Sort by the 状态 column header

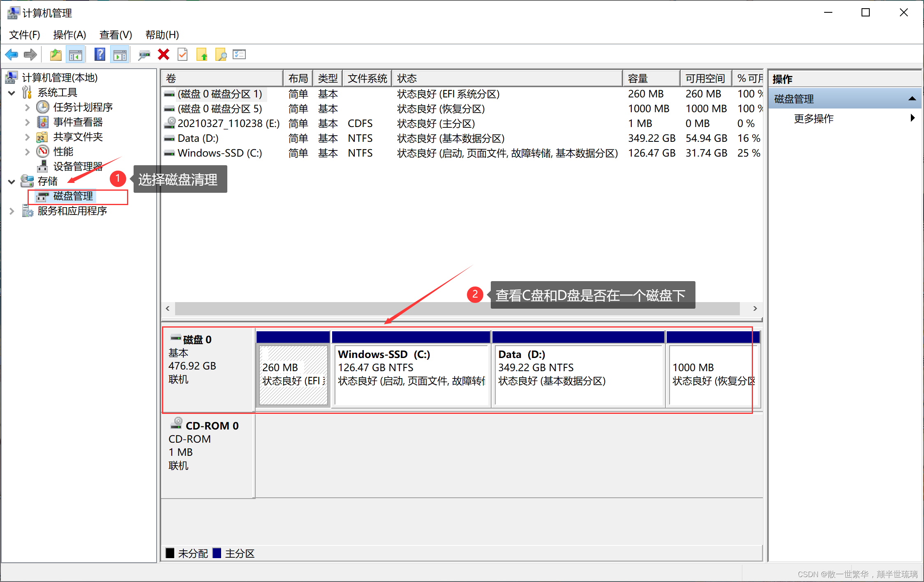pos(507,78)
